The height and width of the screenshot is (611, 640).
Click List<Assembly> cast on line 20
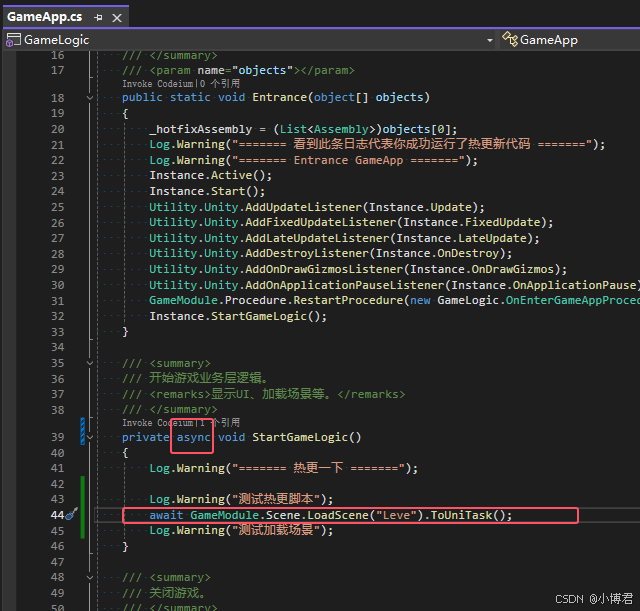pyautogui.click(x=327, y=129)
